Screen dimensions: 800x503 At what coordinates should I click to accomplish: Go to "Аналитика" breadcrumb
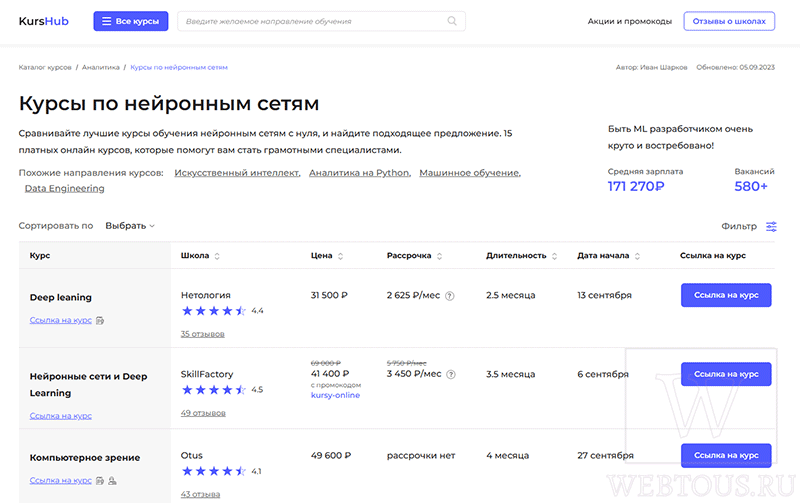[101, 67]
